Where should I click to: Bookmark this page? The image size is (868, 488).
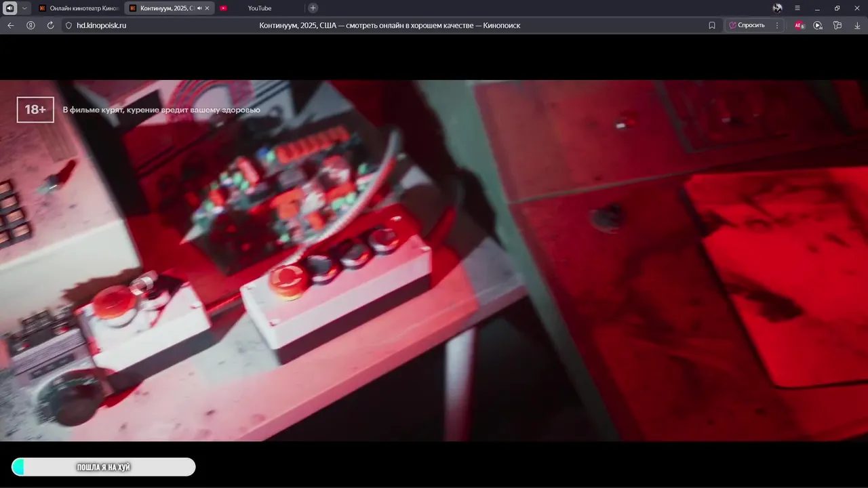click(712, 25)
